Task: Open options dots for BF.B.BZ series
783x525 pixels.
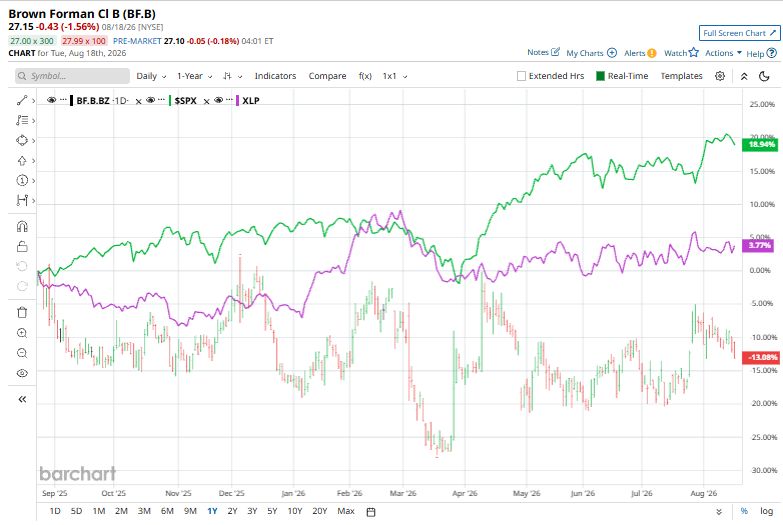Action: [63, 100]
